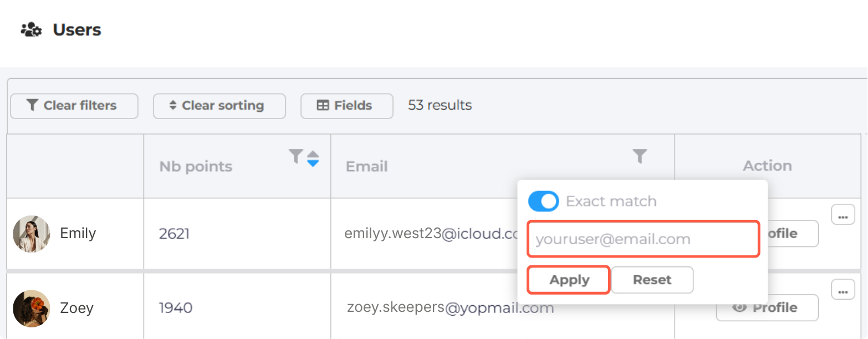This screenshot has height=339, width=868.
Task: Click the Nb points filter funnel icon
Action: coord(297,157)
